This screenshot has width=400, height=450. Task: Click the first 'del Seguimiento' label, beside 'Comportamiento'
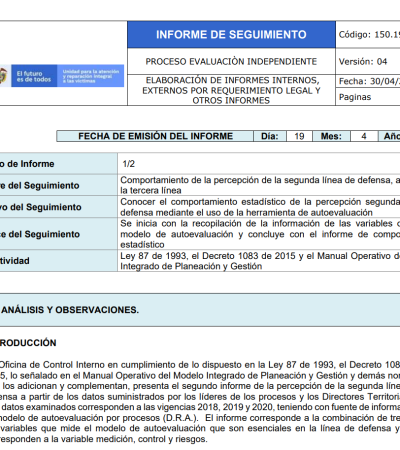click(40, 185)
